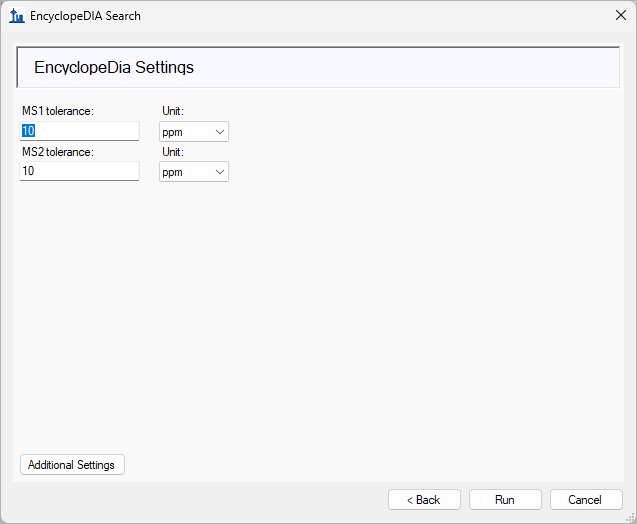The image size is (637, 524).
Task: Close the EncyclopeDIA Search window
Action: [620, 16]
